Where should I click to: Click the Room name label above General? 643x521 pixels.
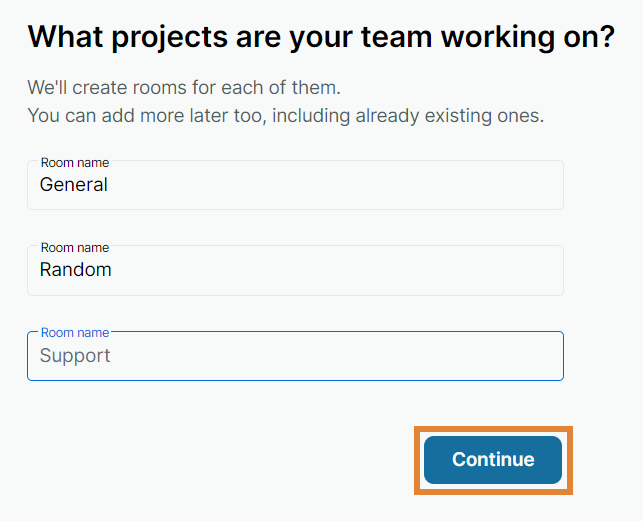(x=75, y=162)
